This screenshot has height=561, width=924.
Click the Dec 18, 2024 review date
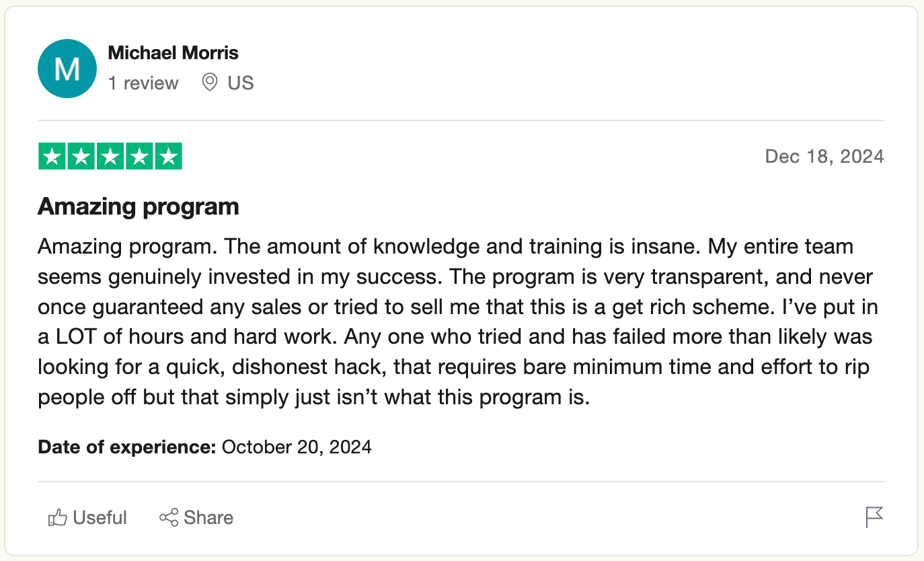click(824, 157)
